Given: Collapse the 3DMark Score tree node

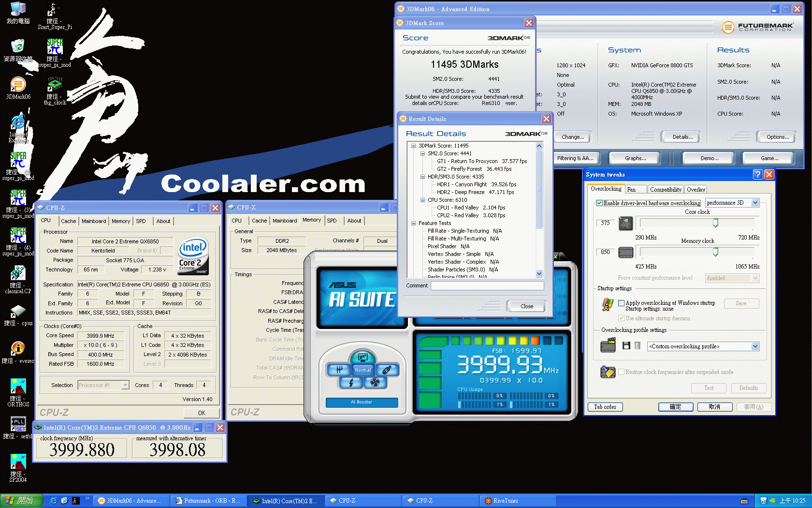Looking at the screenshot, I should tap(413, 146).
